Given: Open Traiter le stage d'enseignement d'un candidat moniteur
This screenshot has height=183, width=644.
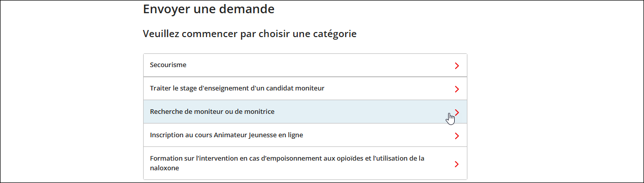Looking at the screenshot, I should point(305,88).
